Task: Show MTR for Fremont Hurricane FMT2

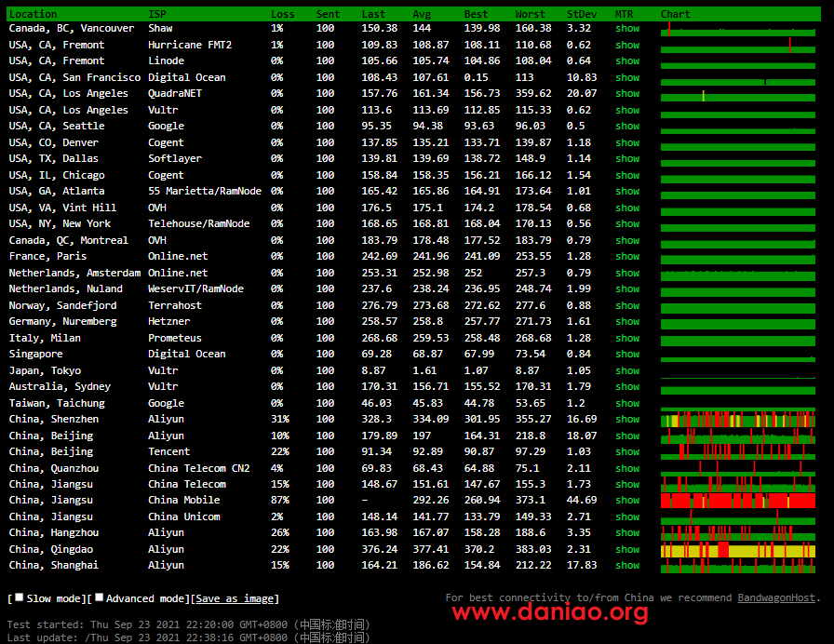Action: pos(627,45)
